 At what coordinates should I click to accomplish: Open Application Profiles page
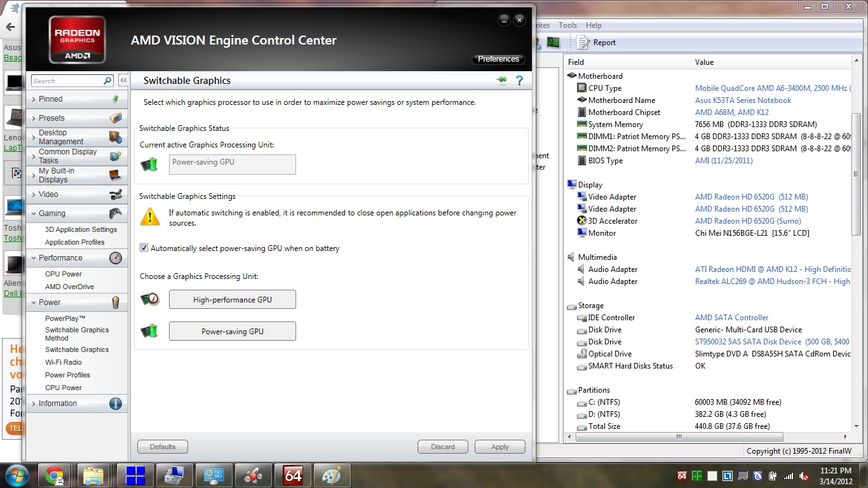pos(74,242)
